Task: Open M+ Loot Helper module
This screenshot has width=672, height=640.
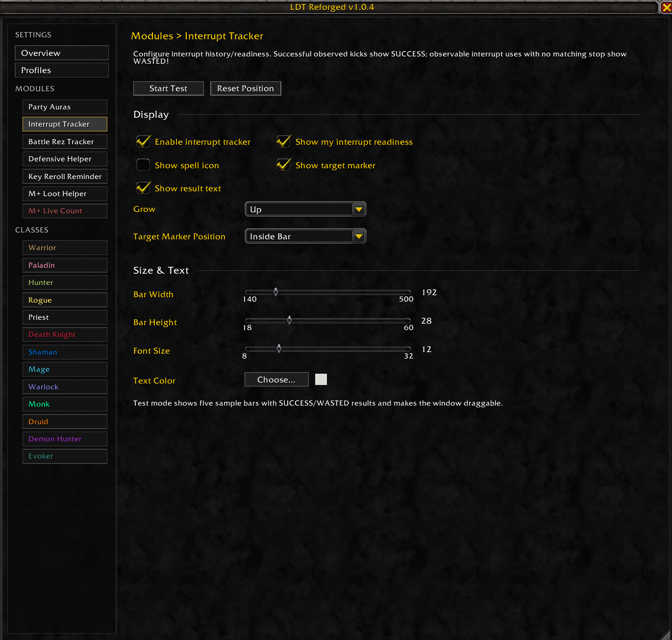Action: tap(65, 194)
